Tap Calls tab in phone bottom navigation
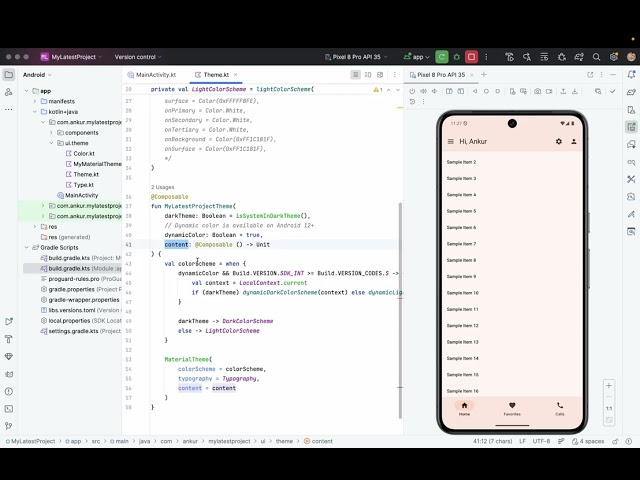640x480 pixels. tap(560, 408)
